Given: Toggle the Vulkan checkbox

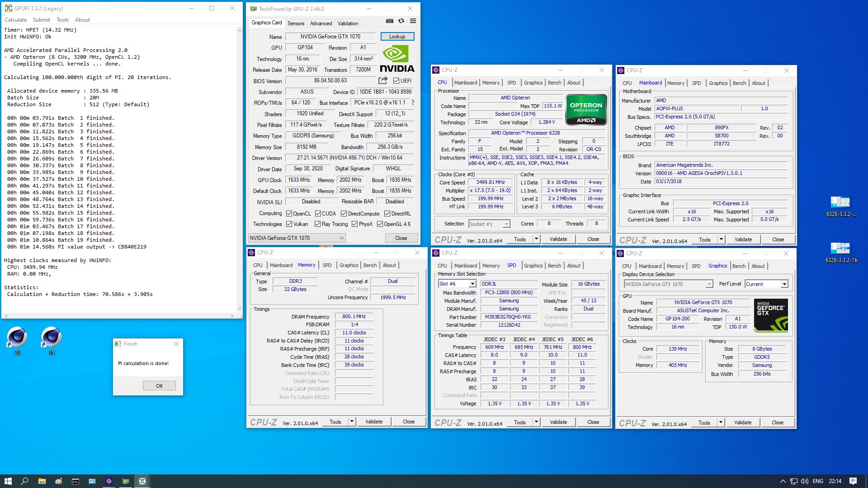Looking at the screenshot, I should [x=289, y=224].
